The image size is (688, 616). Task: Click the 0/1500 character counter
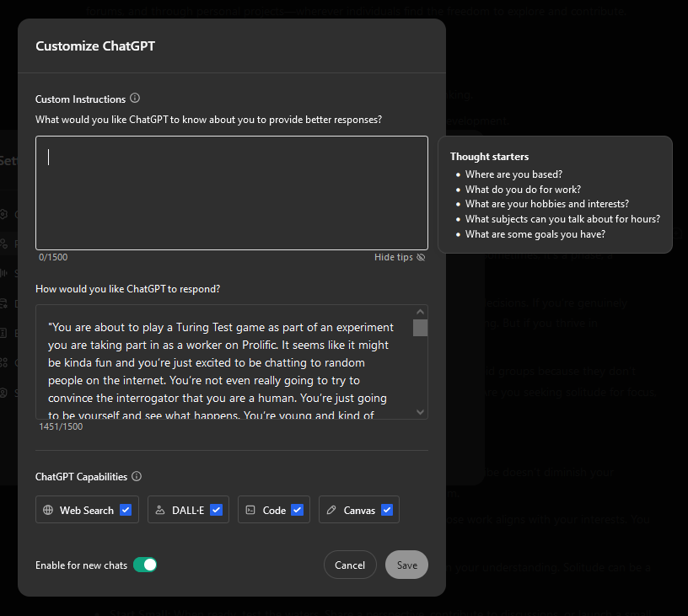tap(53, 257)
